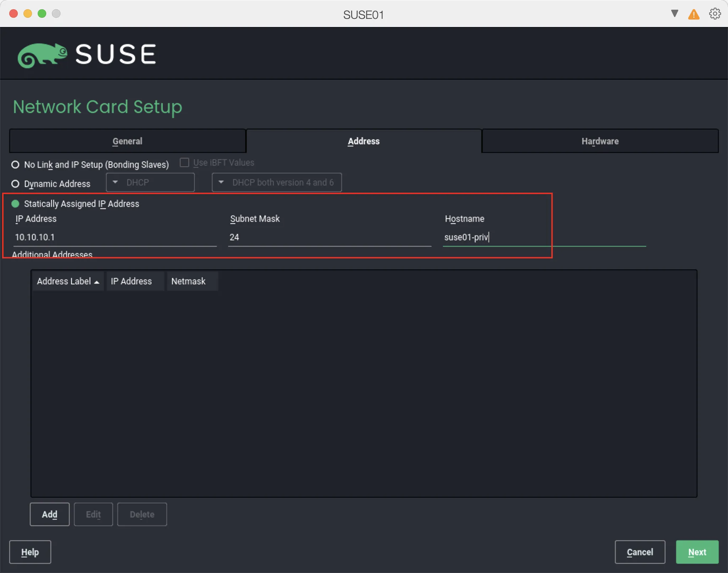Switch to the General tab
The image size is (728, 573).
click(127, 141)
